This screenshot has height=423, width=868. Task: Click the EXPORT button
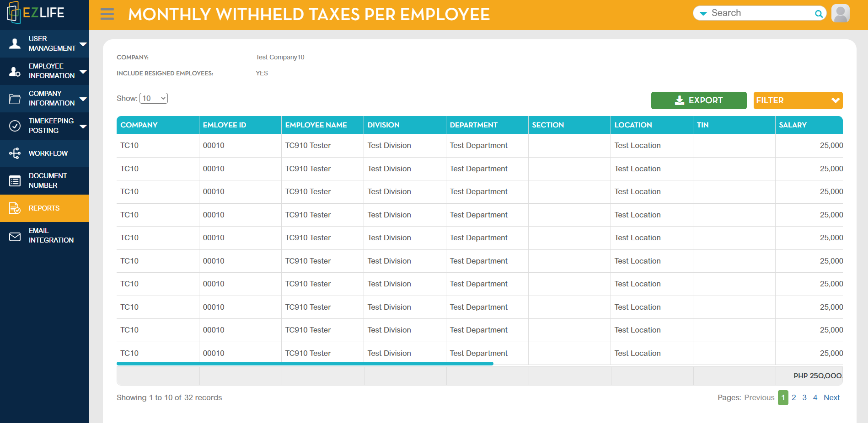698,100
